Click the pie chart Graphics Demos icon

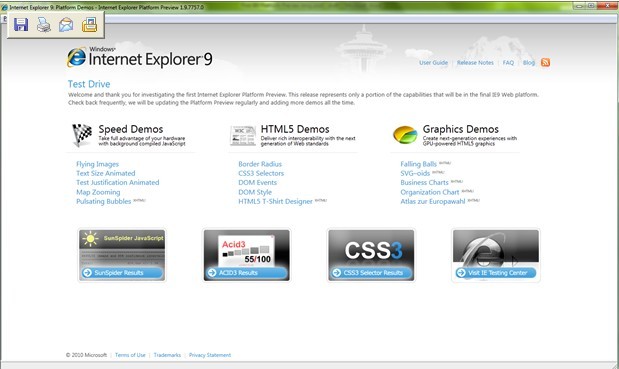click(405, 135)
